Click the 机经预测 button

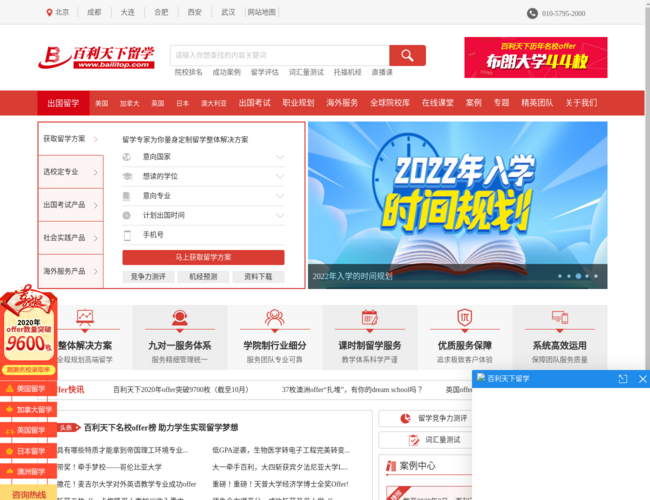tap(203, 277)
